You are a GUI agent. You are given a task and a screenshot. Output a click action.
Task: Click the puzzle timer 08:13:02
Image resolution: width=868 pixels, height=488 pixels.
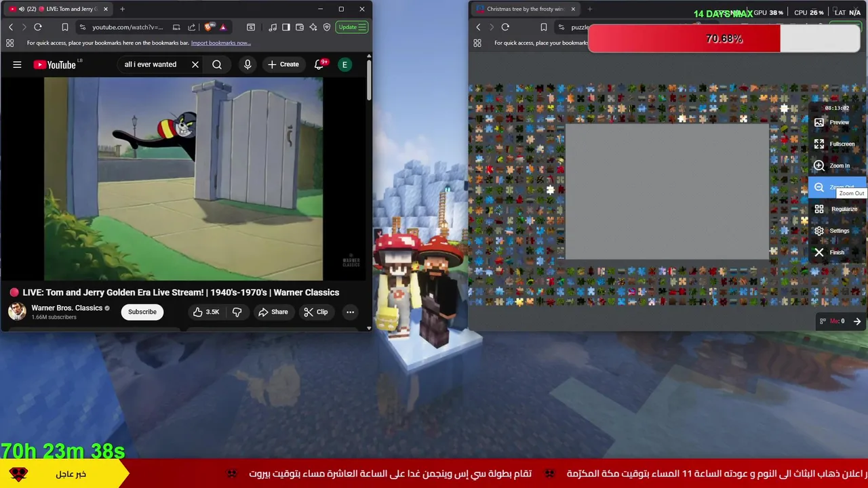coord(837,108)
